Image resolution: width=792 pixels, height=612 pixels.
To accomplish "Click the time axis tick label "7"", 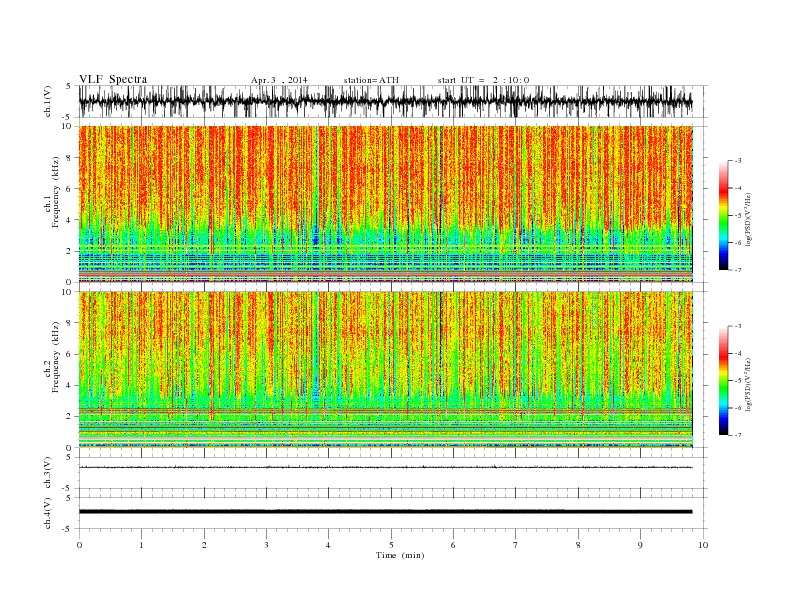I will point(516,545).
